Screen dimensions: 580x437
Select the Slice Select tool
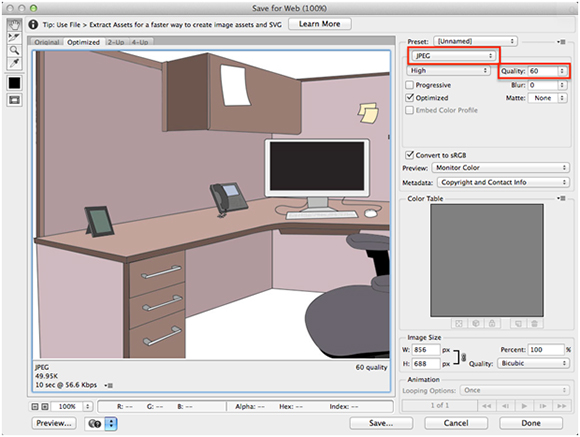(14, 38)
